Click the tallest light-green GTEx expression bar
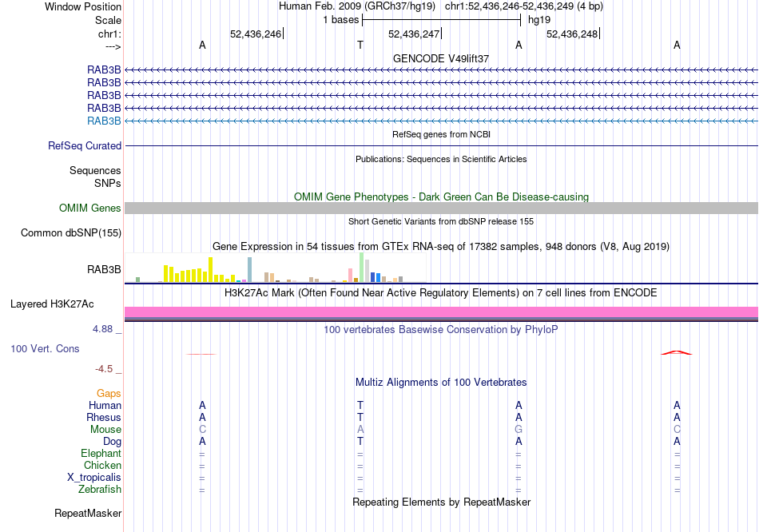The height and width of the screenshot is (532, 759). pyautogui.click(x=362, y=268)
